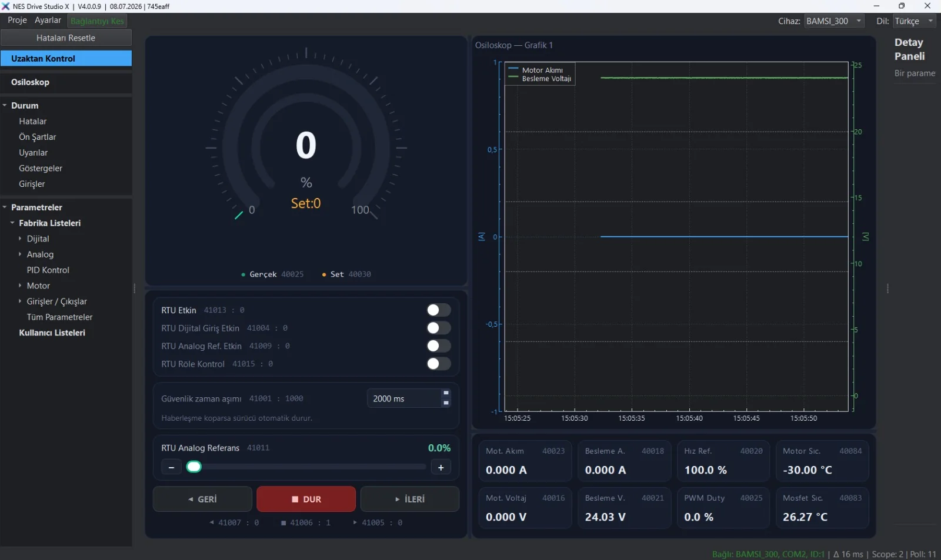The image size is (941, 560).
Task: Increase the Güvenlik zaman aşımı spinner value
Action: (x=446, y=393)
